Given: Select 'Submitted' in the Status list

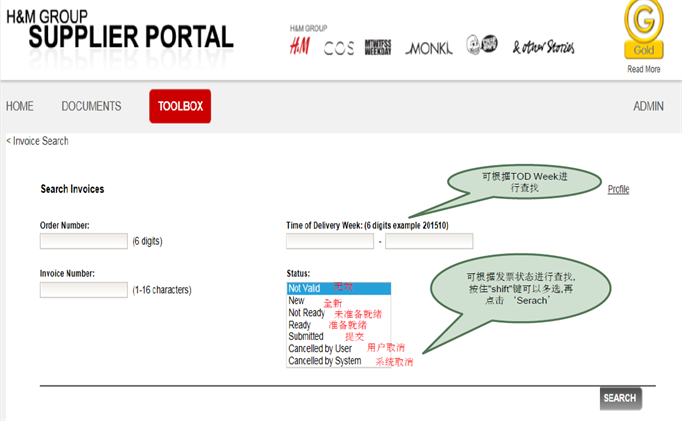Looking at the screenshot, I should (306, 337).
